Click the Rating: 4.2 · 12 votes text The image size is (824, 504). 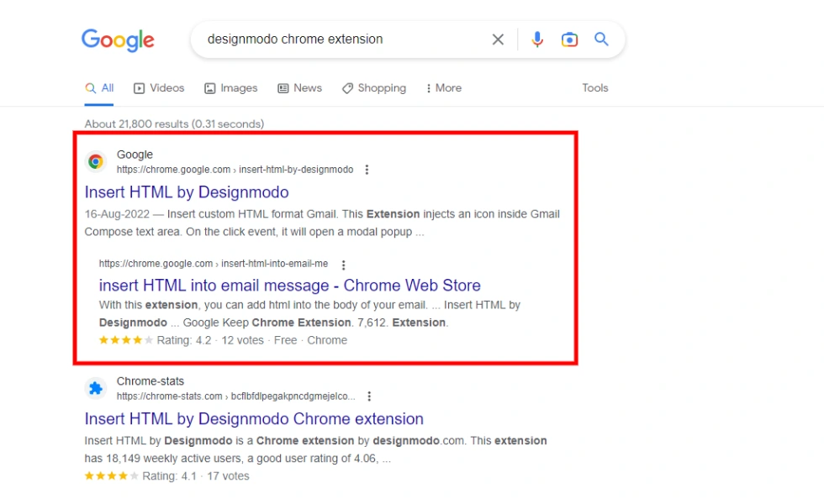210,340
